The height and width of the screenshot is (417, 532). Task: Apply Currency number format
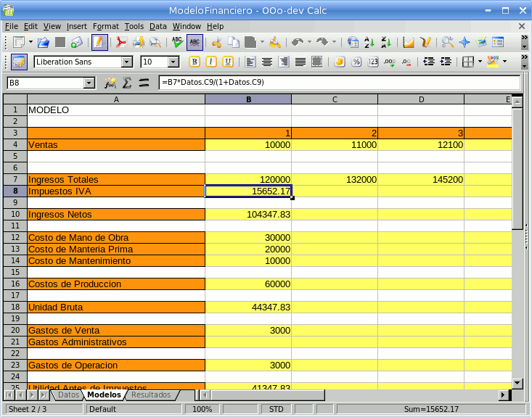pos(339,62)
